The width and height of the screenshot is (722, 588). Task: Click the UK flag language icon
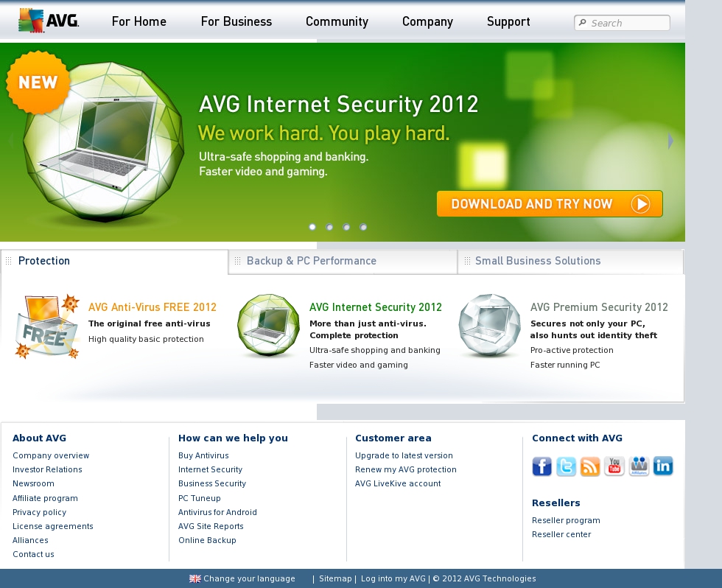point(194,579)
